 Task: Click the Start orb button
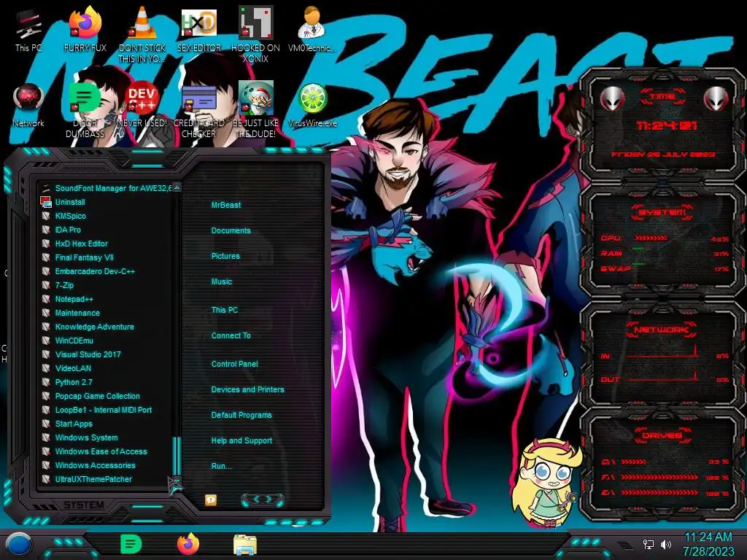tap(18, 544)
